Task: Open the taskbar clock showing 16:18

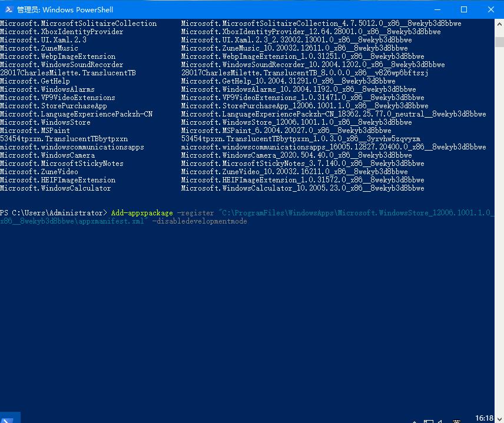Action: point(484,418)
